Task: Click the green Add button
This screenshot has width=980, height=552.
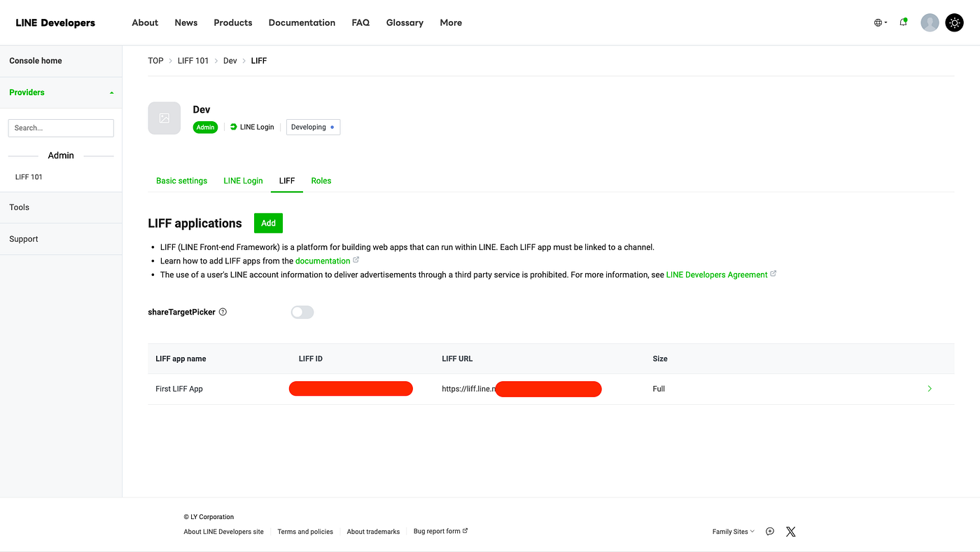Action: click(268, 223)
